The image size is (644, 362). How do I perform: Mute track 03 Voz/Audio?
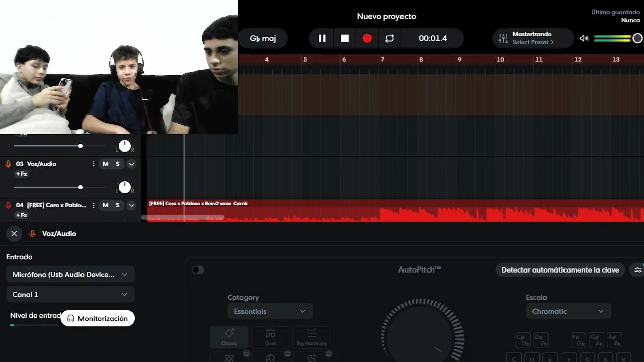coord(105,164)
